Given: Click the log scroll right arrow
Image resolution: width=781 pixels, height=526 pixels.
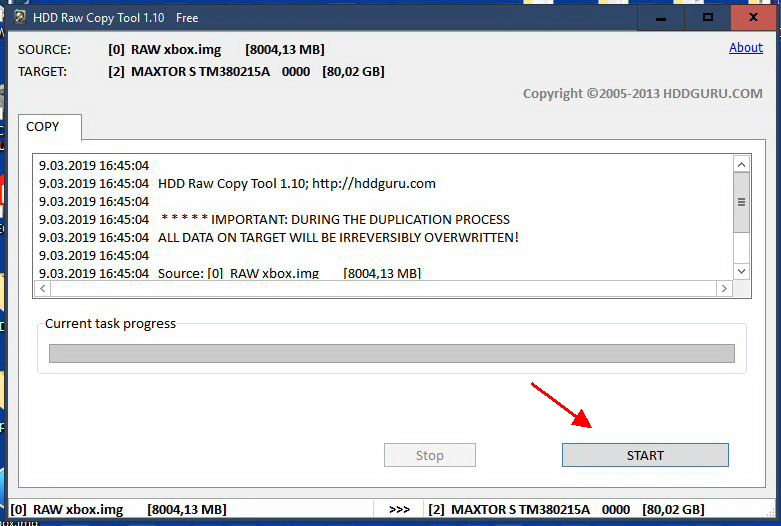Looking at the screenshot, I should click(724, 288).
